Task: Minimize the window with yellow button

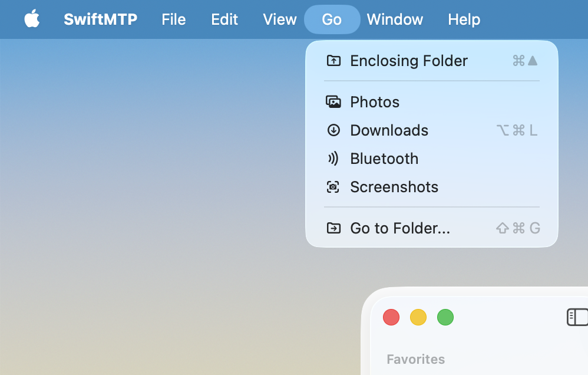Action: 418,317
